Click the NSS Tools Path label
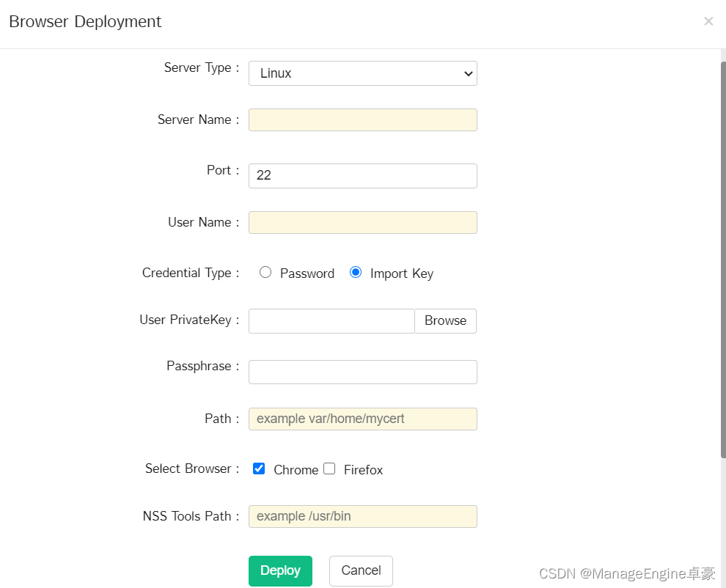Screen dimensions: 726x588 coord(191,516)
